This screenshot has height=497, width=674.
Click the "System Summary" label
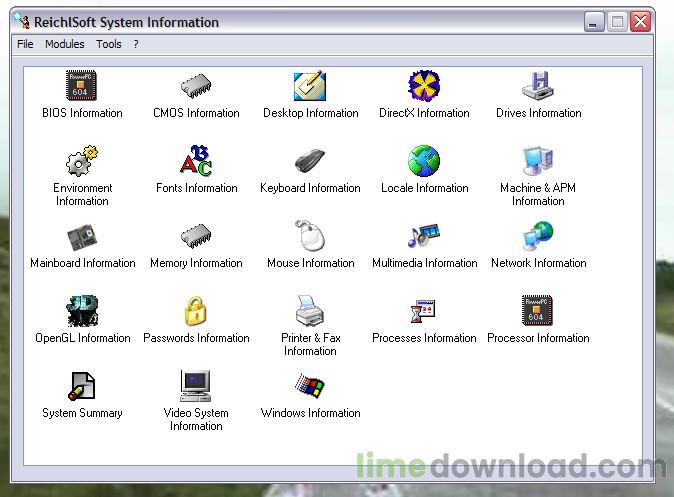82,413
